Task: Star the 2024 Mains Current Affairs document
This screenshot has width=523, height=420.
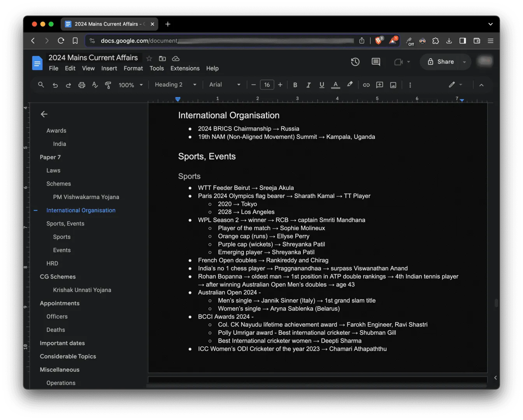Action: coord(149,58)
